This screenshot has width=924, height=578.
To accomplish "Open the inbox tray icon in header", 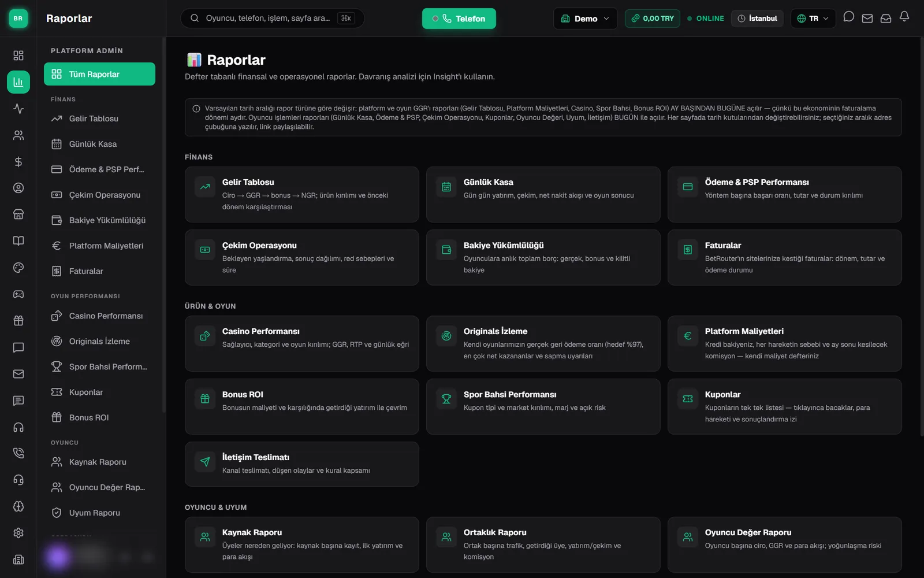I will (885, 18).
